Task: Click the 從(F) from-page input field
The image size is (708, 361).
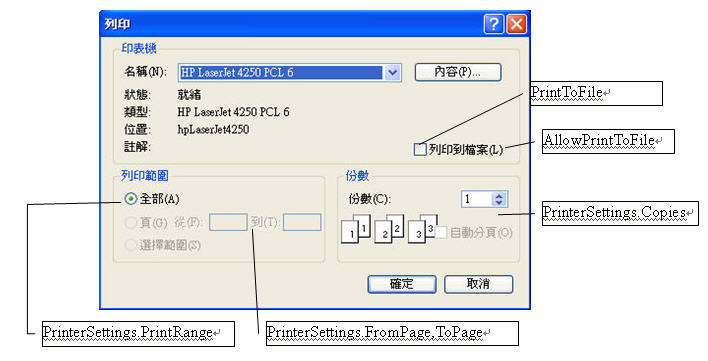Action: 228,222
